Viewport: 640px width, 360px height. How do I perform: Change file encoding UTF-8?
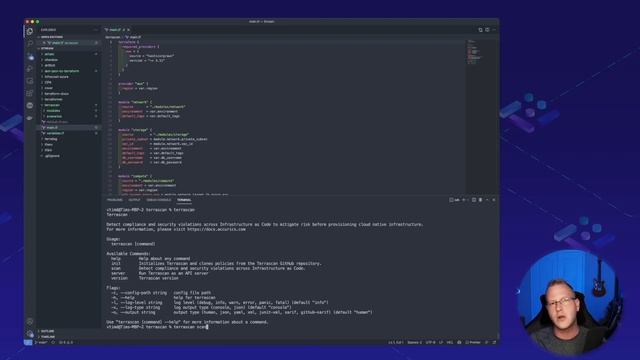click(x=430, y=342)
